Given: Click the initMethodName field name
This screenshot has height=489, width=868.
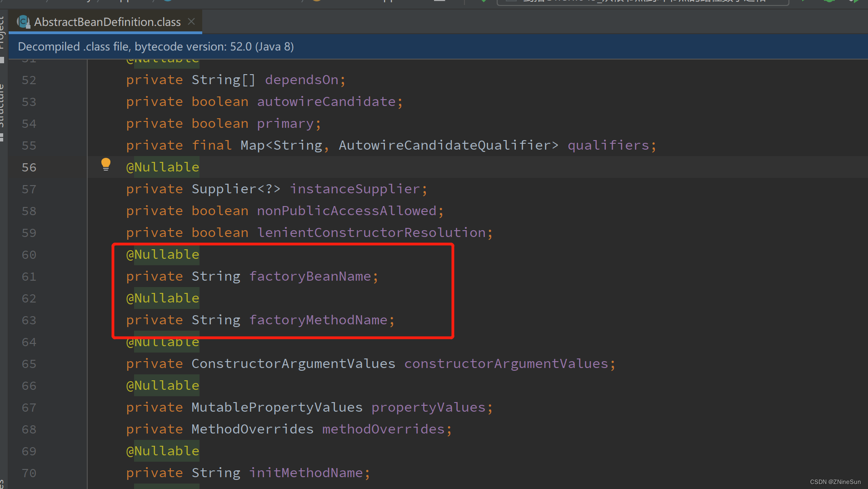Looking at the screenshot, I should click(x=306, y=473).
